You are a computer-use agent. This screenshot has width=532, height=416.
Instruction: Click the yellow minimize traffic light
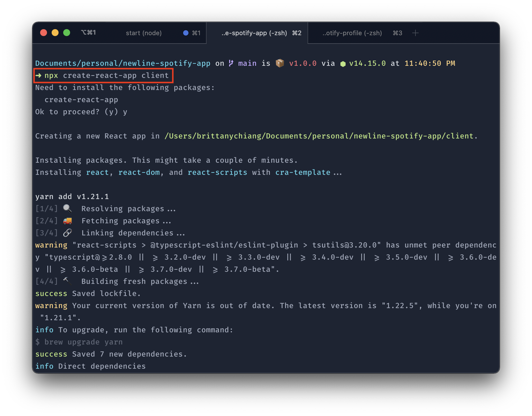pyautogui.click(x=55, y=33)
